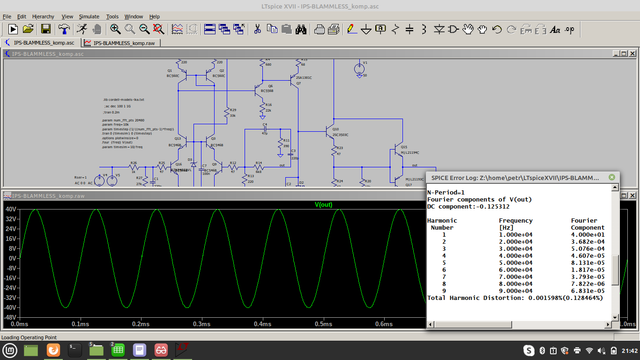The height and width of the screenshot is (360, 640).
Task: Select the Drag hand tool
Action: (x=482, y=29)
